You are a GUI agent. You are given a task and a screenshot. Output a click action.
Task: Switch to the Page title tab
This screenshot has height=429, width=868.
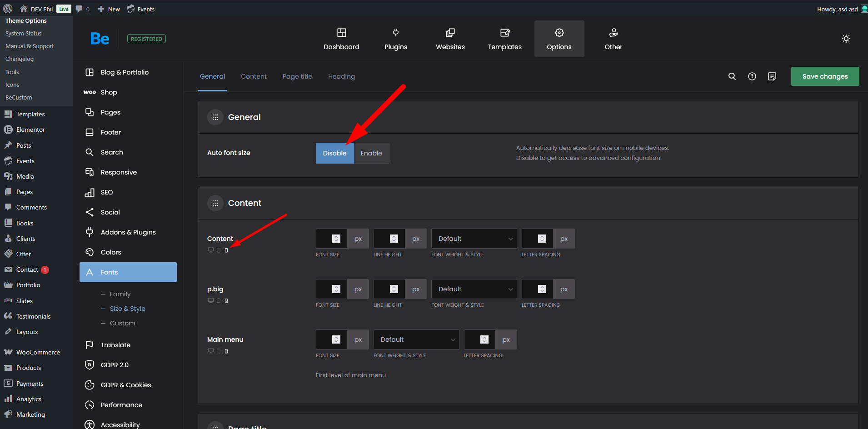297,76
